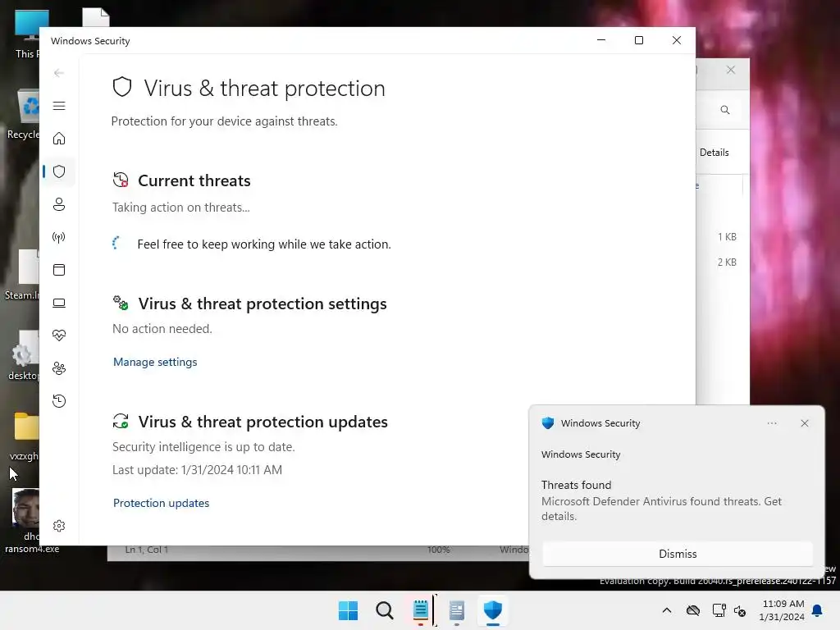Image resolution: width=840 pixels, height=630 pixels.
Task: Open the clock showing 11:09 AM
Action: tap(782, 610)
